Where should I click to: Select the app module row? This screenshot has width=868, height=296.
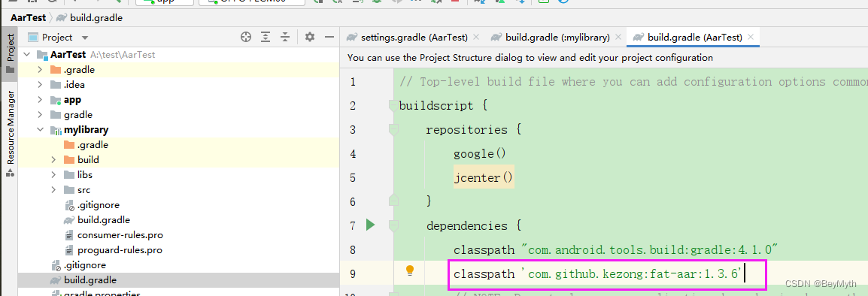[x=178, y=100]
